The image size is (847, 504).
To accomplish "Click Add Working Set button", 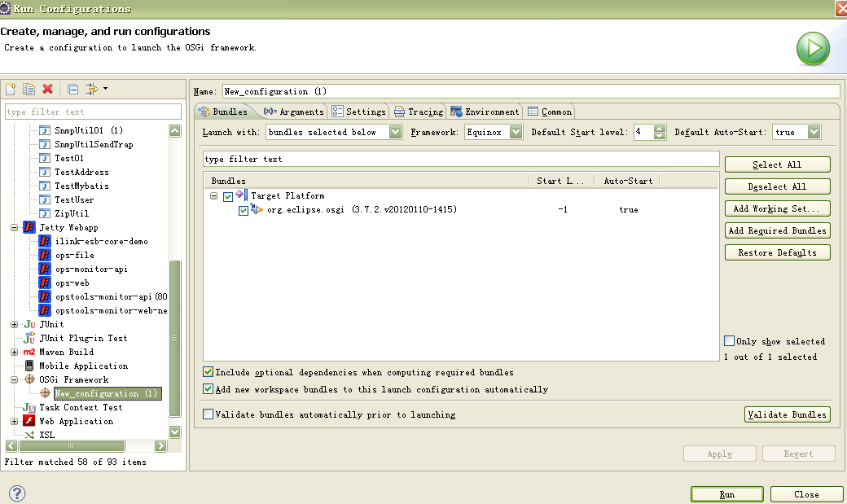I will (777, 208).
